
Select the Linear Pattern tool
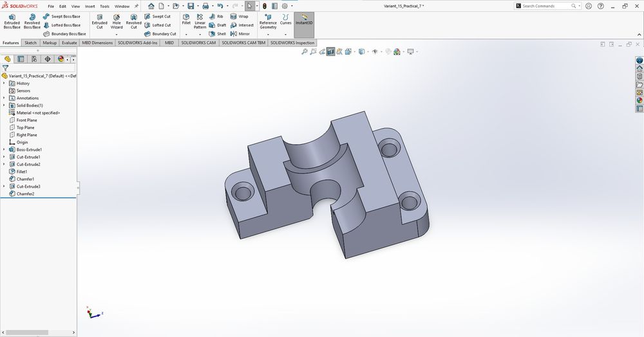[200, 21]
